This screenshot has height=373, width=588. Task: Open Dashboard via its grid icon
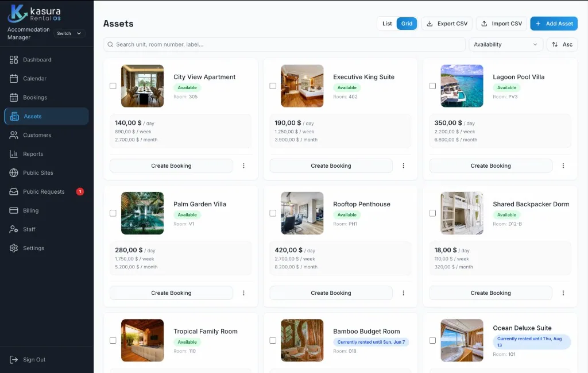[14, 60]
